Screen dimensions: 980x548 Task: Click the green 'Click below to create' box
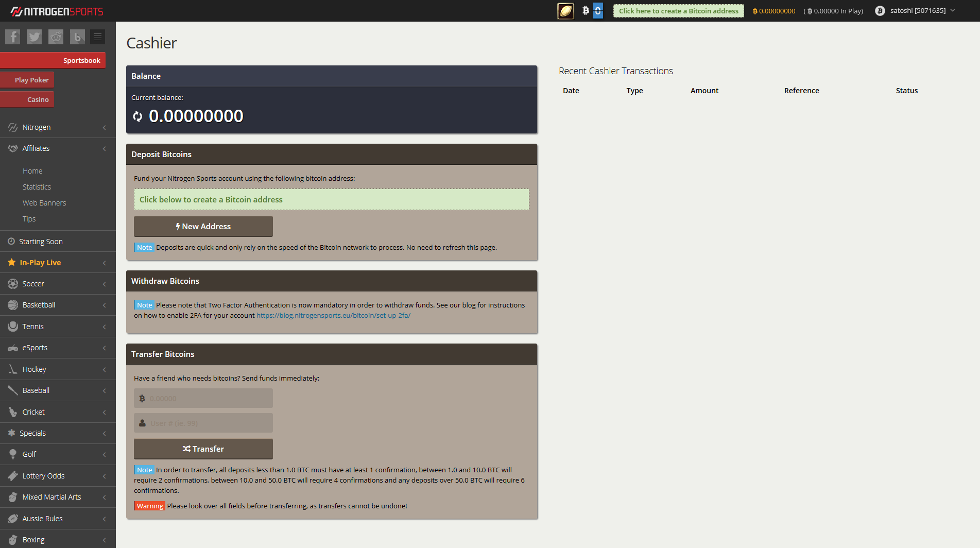[332, 199]
